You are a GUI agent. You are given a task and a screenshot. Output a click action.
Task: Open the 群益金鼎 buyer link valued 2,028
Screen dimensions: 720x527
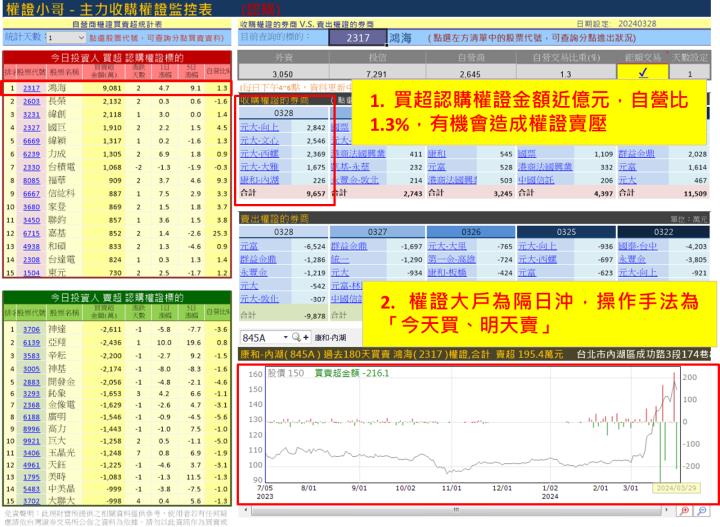coord(636,154)
